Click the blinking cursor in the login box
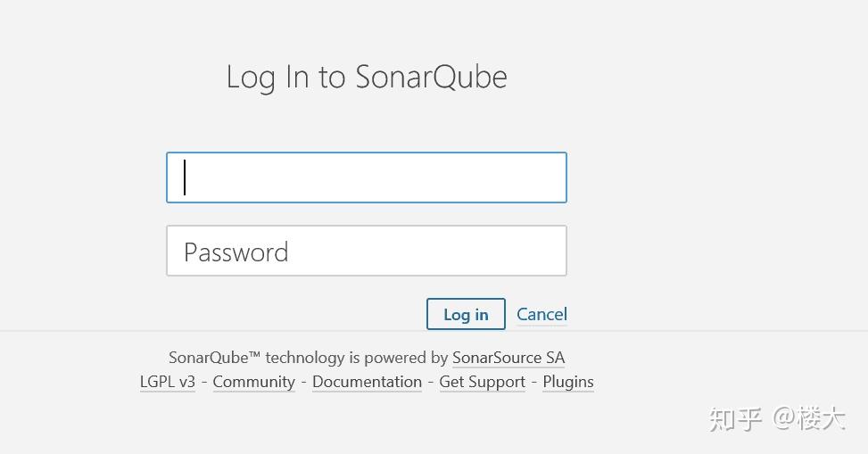This screenshot has width=868, height=454. pyautogui.click(x=186, y=177)
